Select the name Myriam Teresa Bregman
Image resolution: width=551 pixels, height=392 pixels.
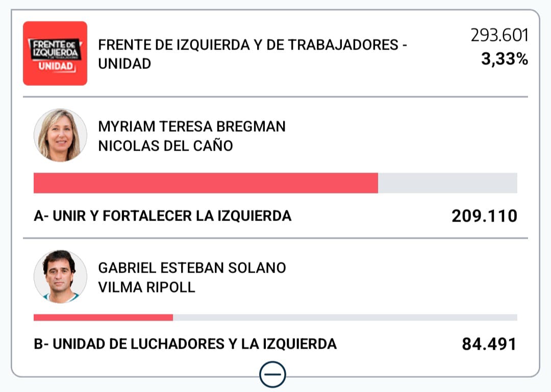tap(192, 126)
